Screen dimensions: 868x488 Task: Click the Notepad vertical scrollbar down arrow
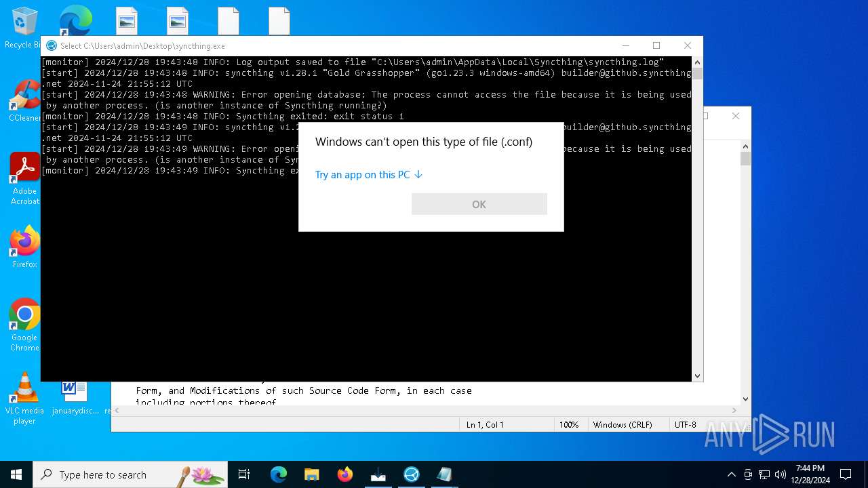745,399
